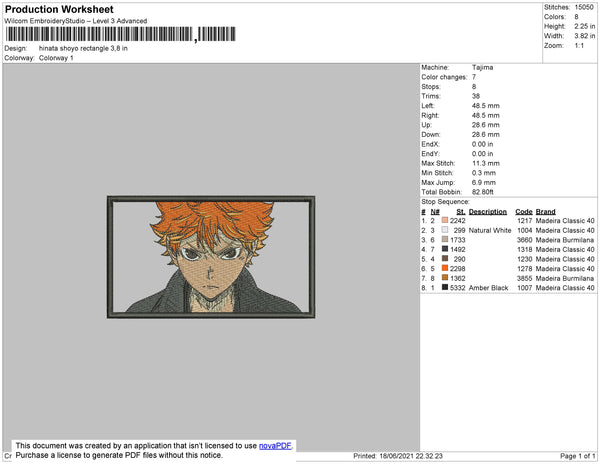The image size is (600, 464).
Task: Click the stitch count '2242' in row 1
Action: [x=457, y=221]
